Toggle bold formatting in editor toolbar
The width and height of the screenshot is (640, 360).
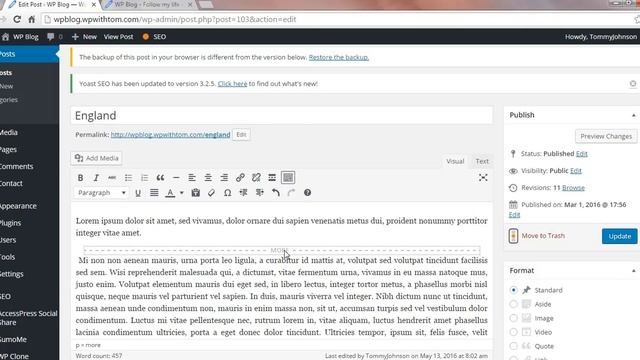click(80, 178)
